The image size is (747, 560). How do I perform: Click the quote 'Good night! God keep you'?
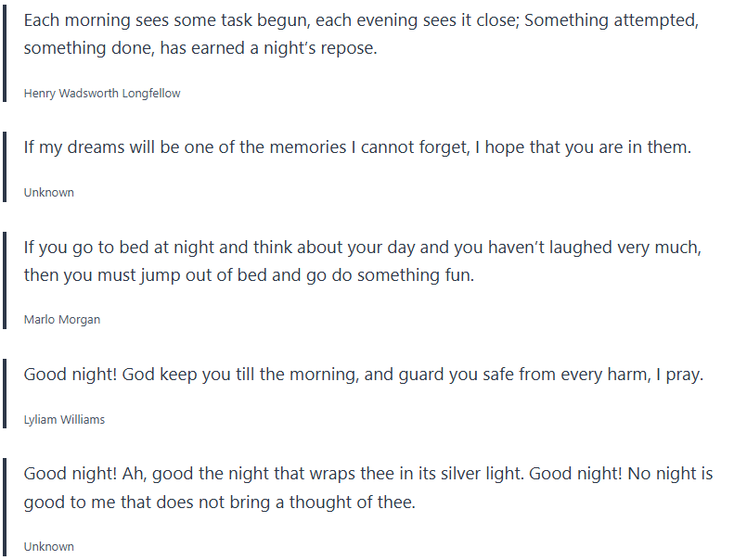point(364,375)
